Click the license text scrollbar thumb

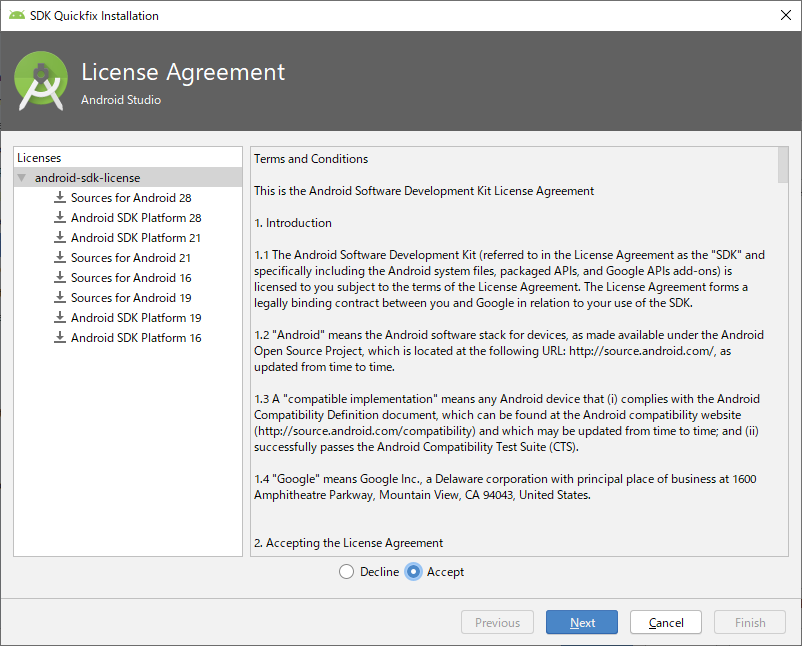point(783,165)
